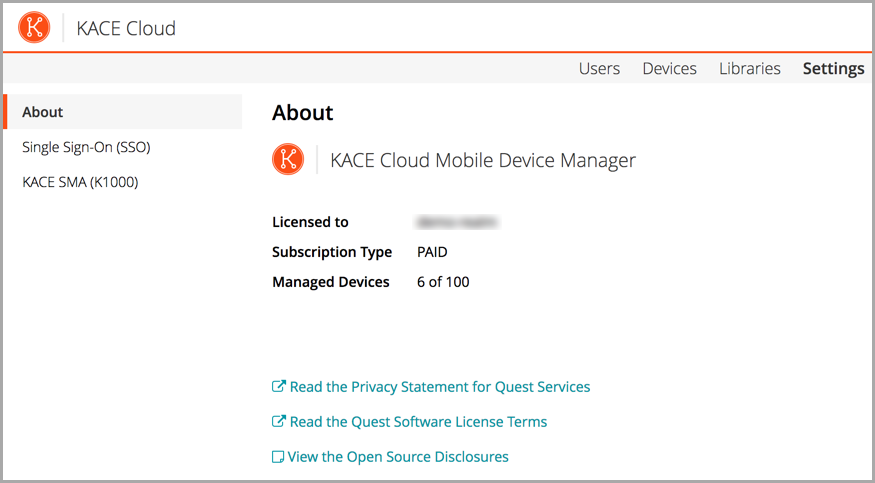Click the 6 of 100 managed devices value
This screenshot has width=875, height=483.
443,282
